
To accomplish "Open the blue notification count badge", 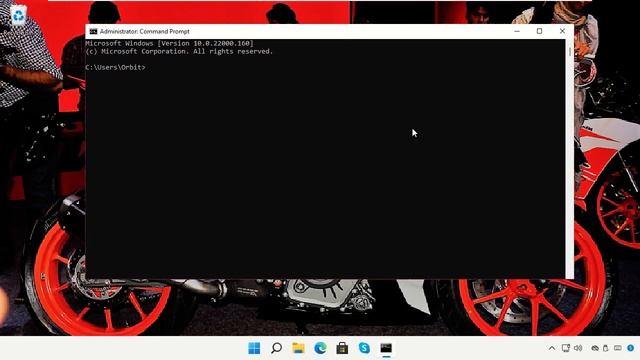I will [x=631, y=348].
